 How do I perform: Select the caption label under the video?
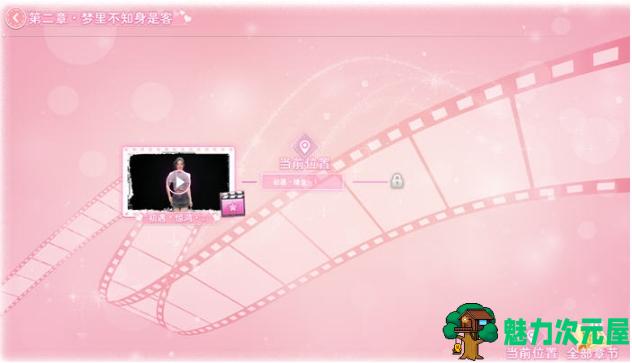point(178,218)
